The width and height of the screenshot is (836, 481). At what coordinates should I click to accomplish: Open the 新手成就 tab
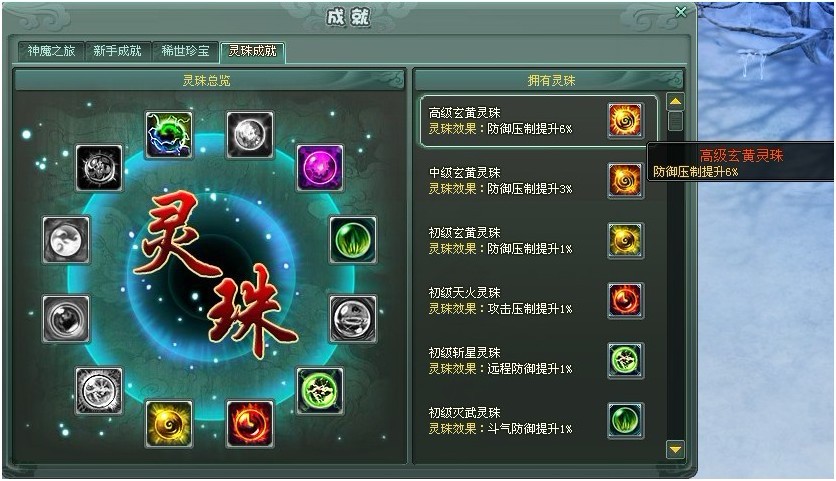118,51
